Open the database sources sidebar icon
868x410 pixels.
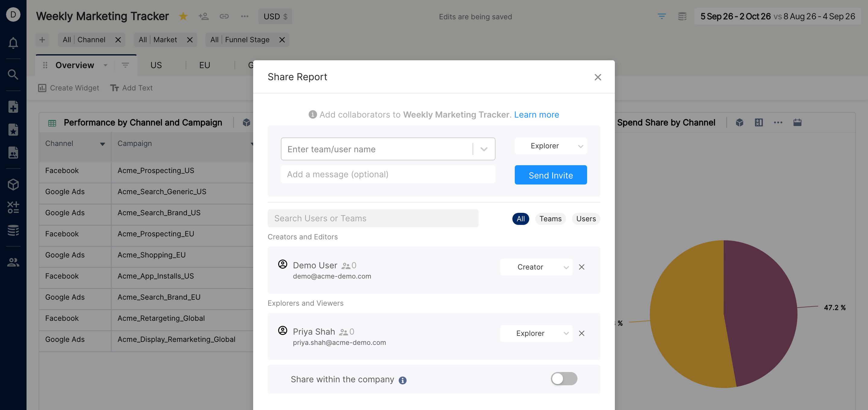click(x=13, y=230)
